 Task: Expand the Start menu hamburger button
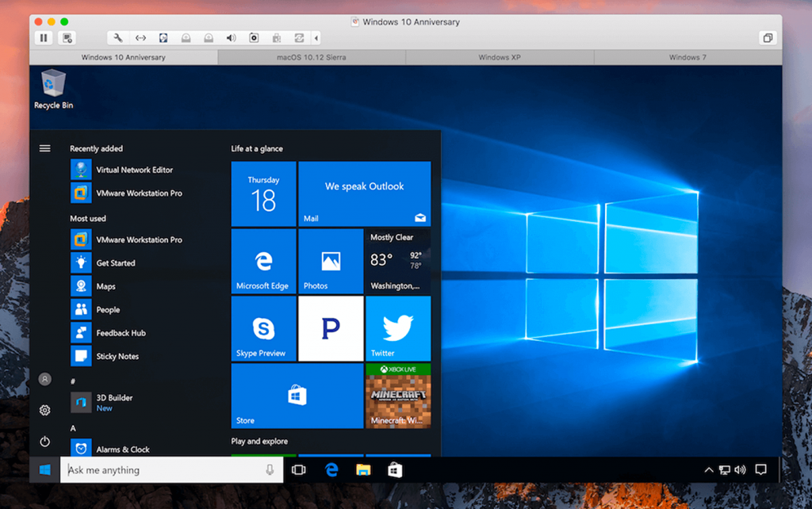[x=45, y=148]
